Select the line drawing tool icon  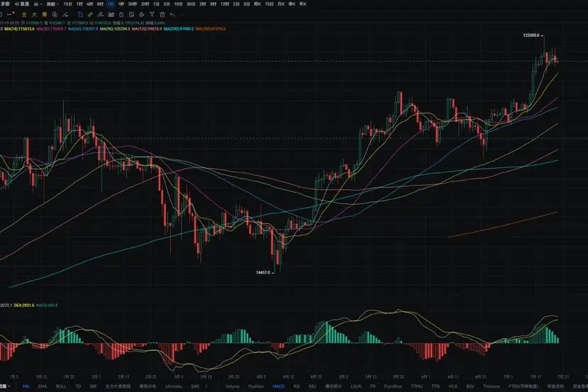pos(65,15)
